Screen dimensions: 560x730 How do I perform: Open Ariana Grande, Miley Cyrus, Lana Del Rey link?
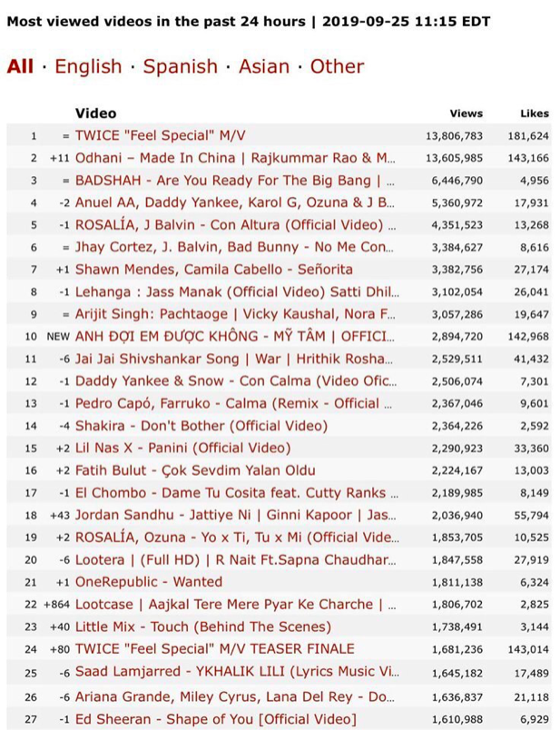click(x=234, y=697)
